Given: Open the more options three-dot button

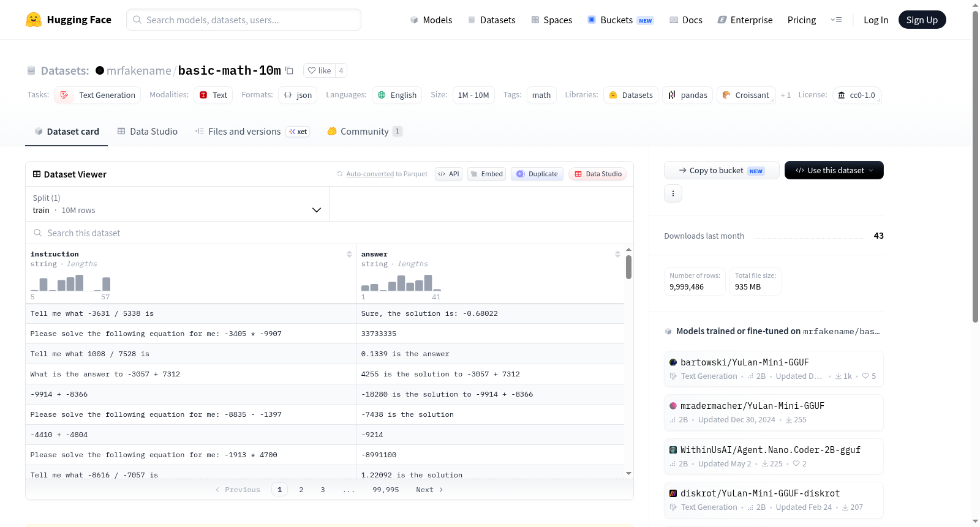Looking at the screenshot, I should point(673,193).
